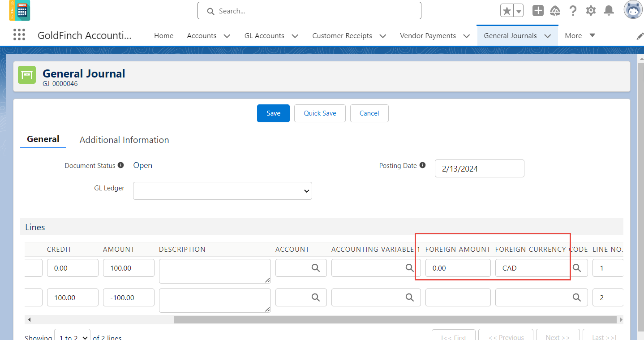Click the Line No. field showing 2
644x340 pixels.
coord(608,297)
